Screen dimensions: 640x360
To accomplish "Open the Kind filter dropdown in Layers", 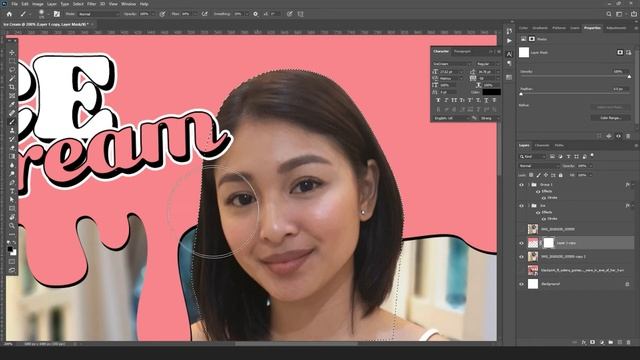I will tap(533, 157).
